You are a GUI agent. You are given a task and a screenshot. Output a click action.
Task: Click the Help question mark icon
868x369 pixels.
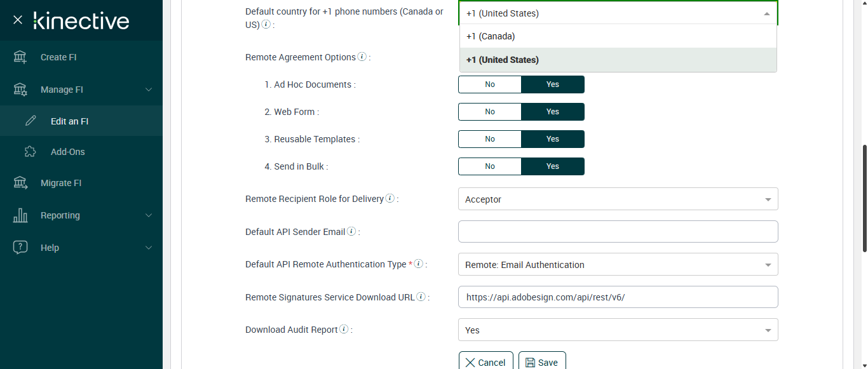pyautogui.click(x=20, y=248)
